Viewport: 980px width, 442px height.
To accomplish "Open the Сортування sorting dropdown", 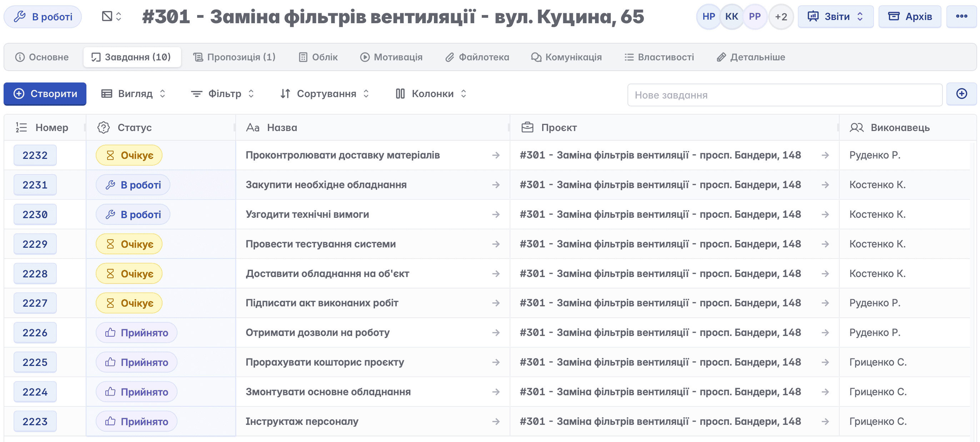I will click(324, 94).
